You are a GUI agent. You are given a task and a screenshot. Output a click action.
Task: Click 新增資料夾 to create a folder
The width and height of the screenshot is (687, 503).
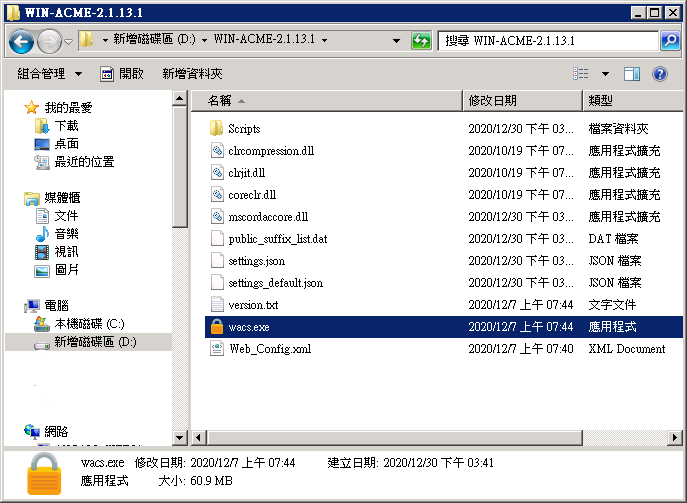[192, 74]
